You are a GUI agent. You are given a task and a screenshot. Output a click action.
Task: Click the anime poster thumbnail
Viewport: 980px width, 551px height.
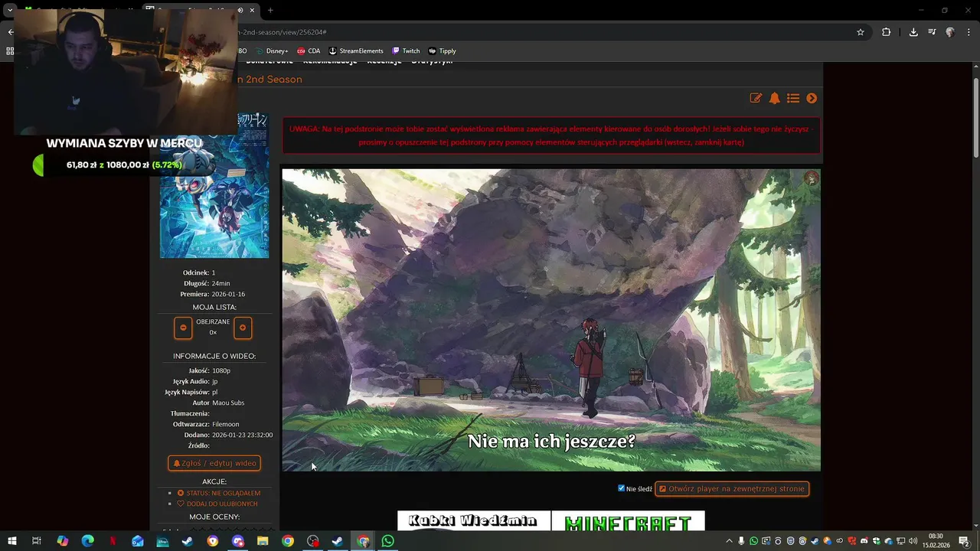click(x=214, y=186)
